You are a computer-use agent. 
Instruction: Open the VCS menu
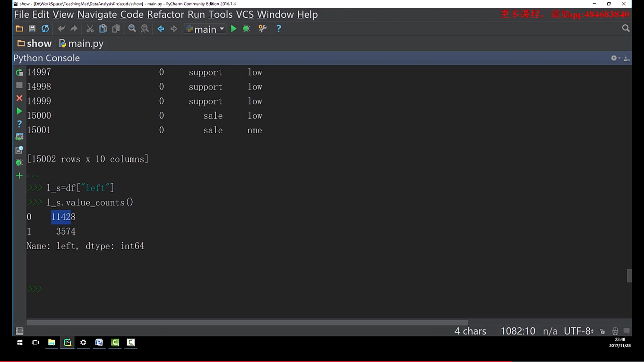(x=245, y=14)
